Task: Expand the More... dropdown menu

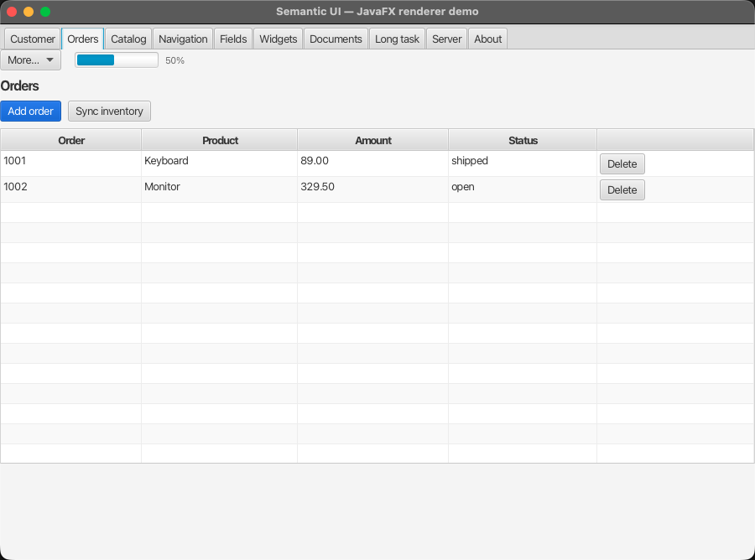Action: [31, 60]
